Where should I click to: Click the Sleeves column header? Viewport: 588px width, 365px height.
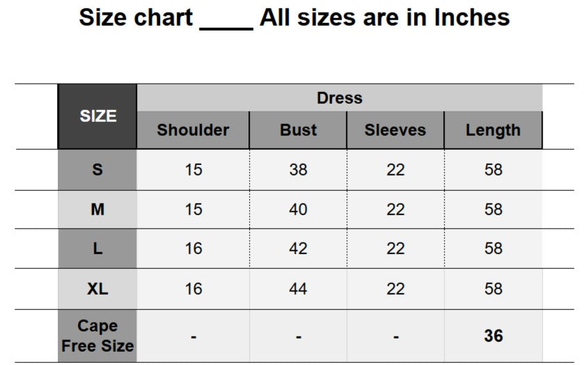(395, 130)
